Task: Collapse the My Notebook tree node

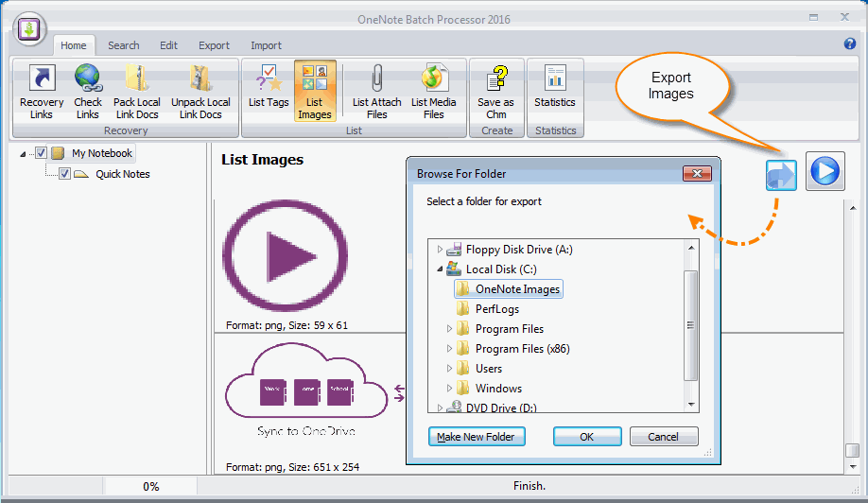Action: (x=23, y=154)
